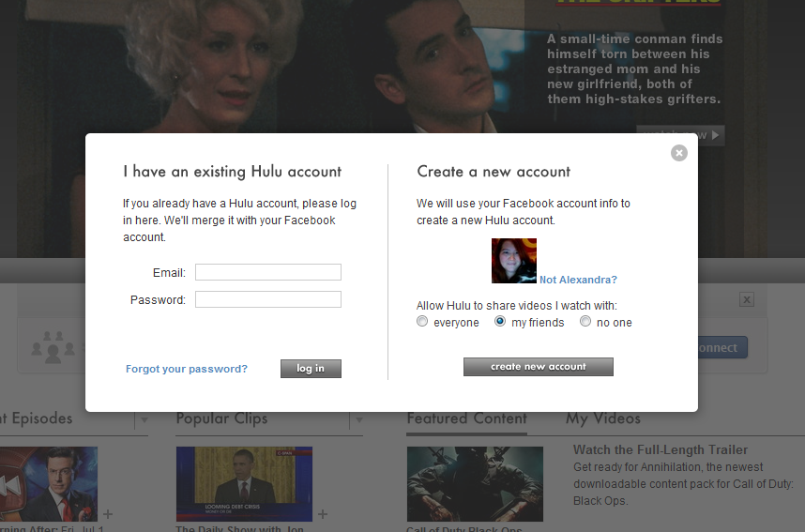Viewport: 805px width, 532px height.
Task: Click into the Password input field
Action: coord(268,299)
